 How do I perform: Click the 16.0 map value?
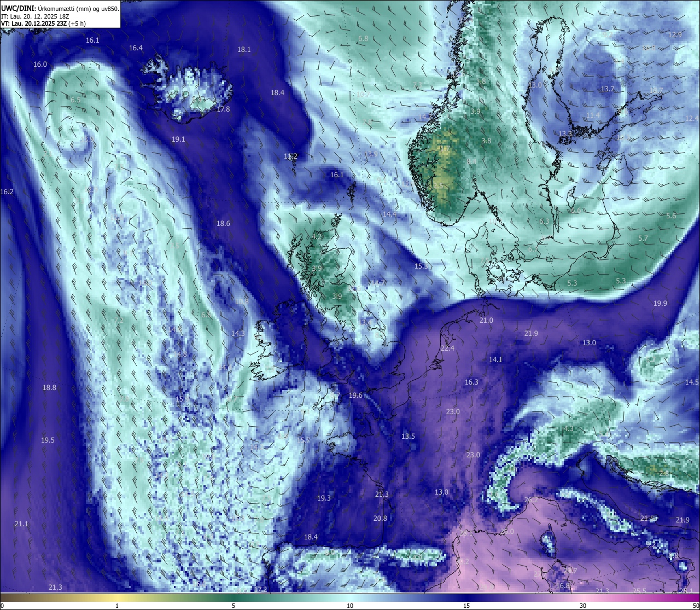(x=40, y=65)
